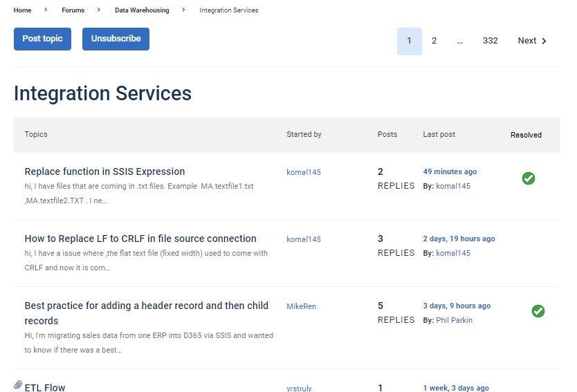Select current page 1 in pagination

[409, 41]
